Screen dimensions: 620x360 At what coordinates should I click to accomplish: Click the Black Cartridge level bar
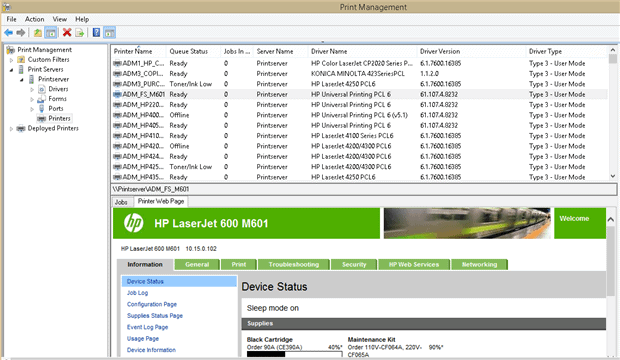(x=295, y=354)
